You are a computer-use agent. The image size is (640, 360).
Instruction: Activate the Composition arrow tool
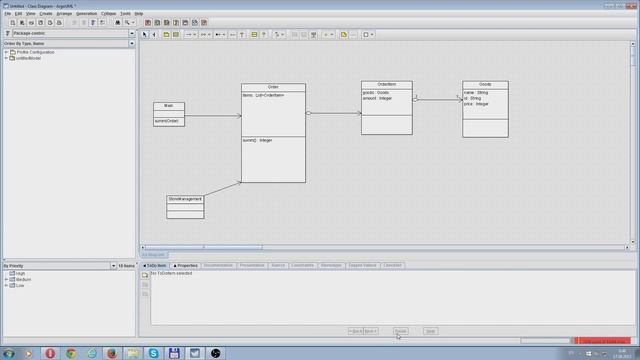pyautogui.click(x=218, y=35)
